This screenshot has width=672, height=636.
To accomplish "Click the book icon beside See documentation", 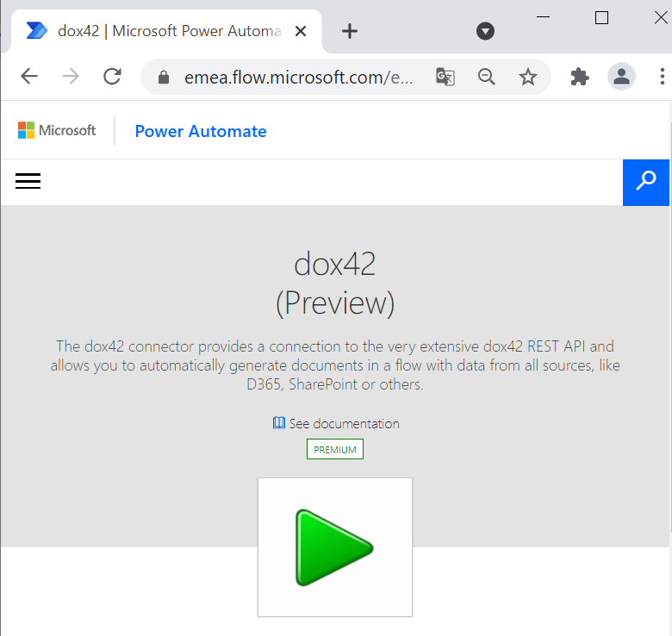I will click(279, 423).
